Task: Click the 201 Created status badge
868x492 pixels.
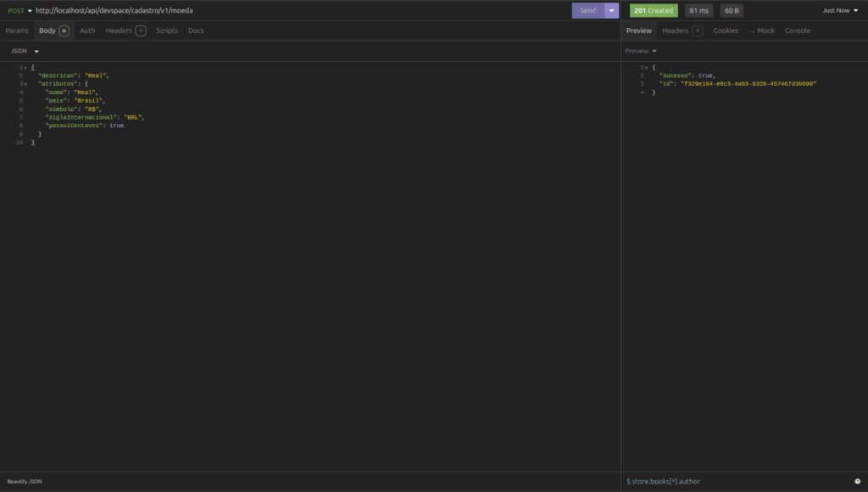Action: [x=654, y=10]
